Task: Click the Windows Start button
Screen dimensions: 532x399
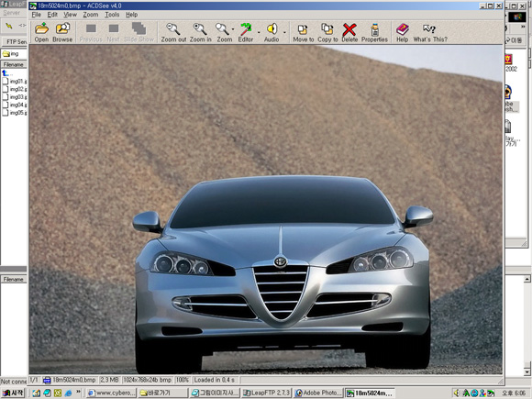Action: [x=13, y=393]
